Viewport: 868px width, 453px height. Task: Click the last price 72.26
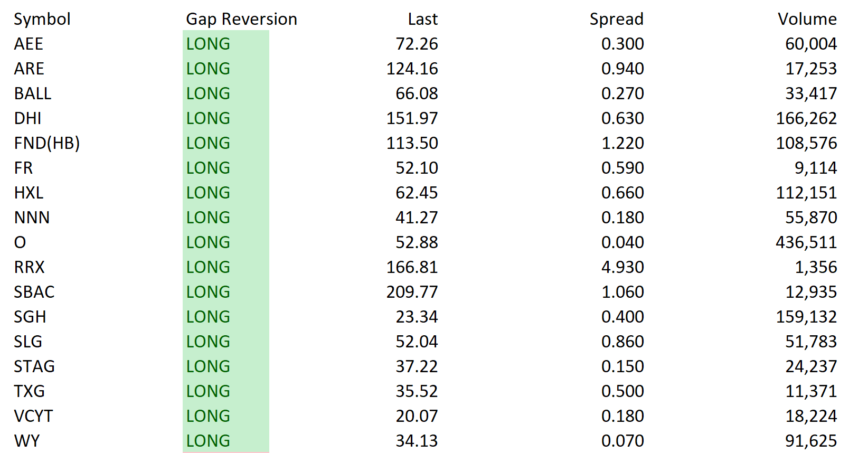tap(417, 44)
